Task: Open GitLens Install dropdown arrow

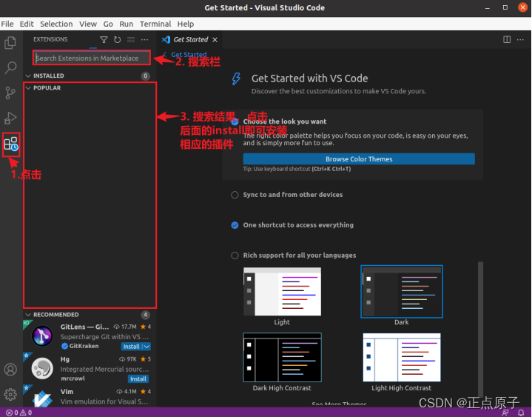Action: click(x=147, y=347)
